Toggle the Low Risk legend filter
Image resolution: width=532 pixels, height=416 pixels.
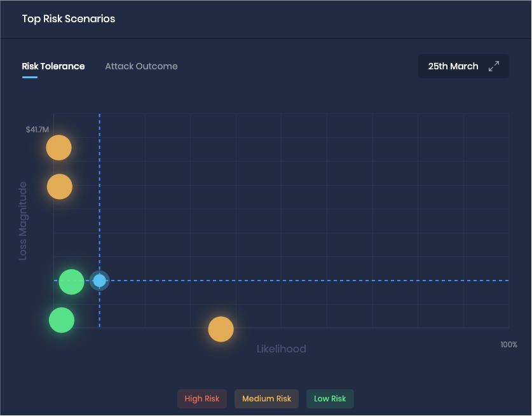pos(330,398)
